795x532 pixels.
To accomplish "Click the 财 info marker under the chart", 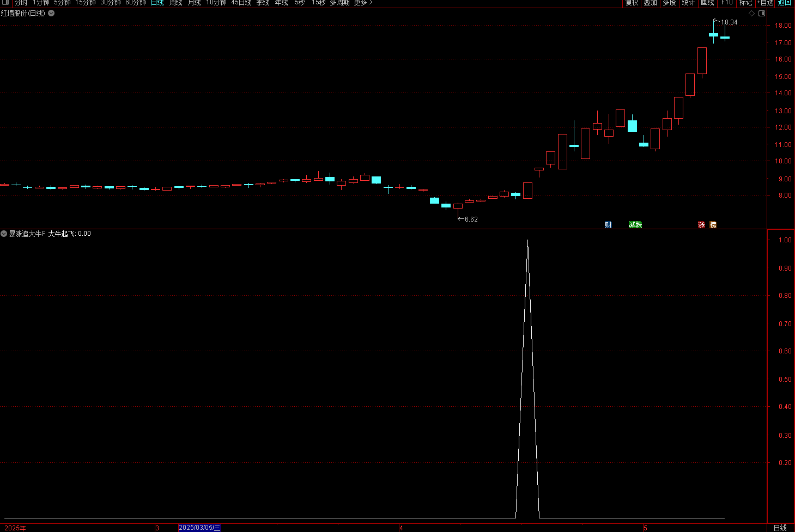I will pyautogui.click(x=608, y=224).
